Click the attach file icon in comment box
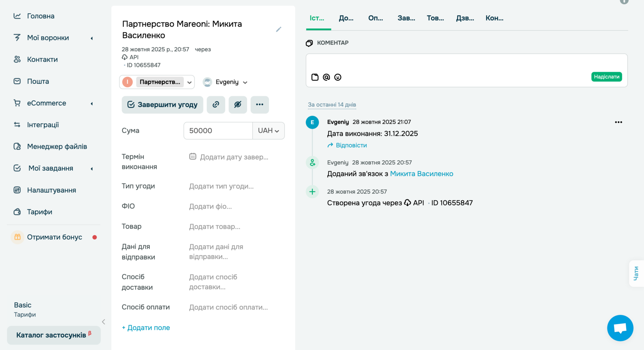The height and width of the screenshot is (350, 644). click(x=315, y=77)
